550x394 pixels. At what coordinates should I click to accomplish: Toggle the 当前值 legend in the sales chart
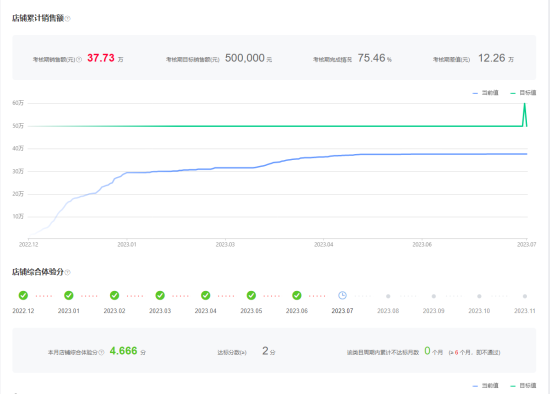[x=485, y=93]
